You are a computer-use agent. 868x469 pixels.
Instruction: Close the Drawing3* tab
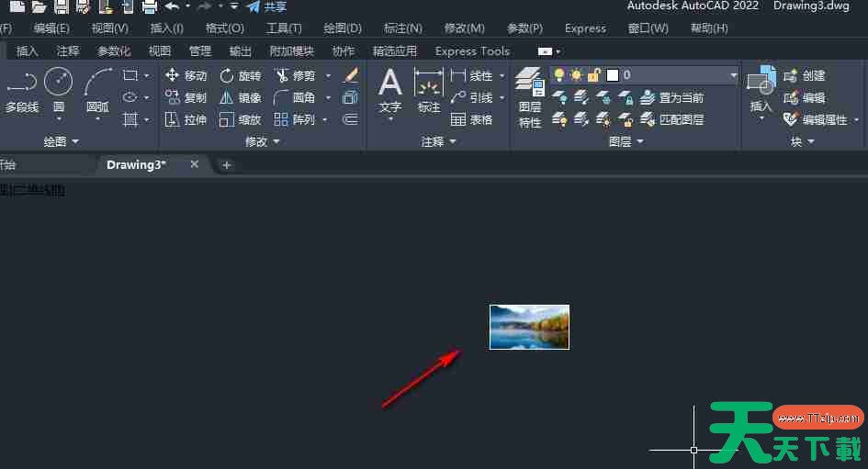click(195, 164)
